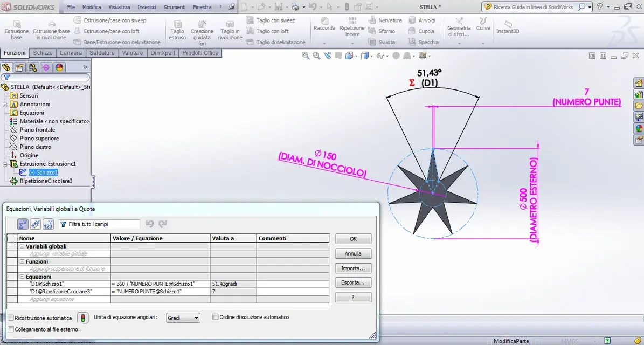Toggle the Instant3D tool
644x345 pixels.
click(508, 27)
